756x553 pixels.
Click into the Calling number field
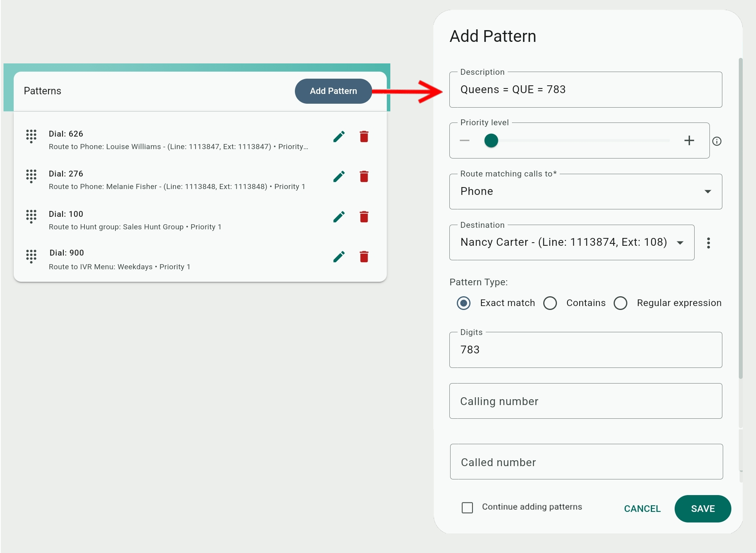[x=585, y=401]
